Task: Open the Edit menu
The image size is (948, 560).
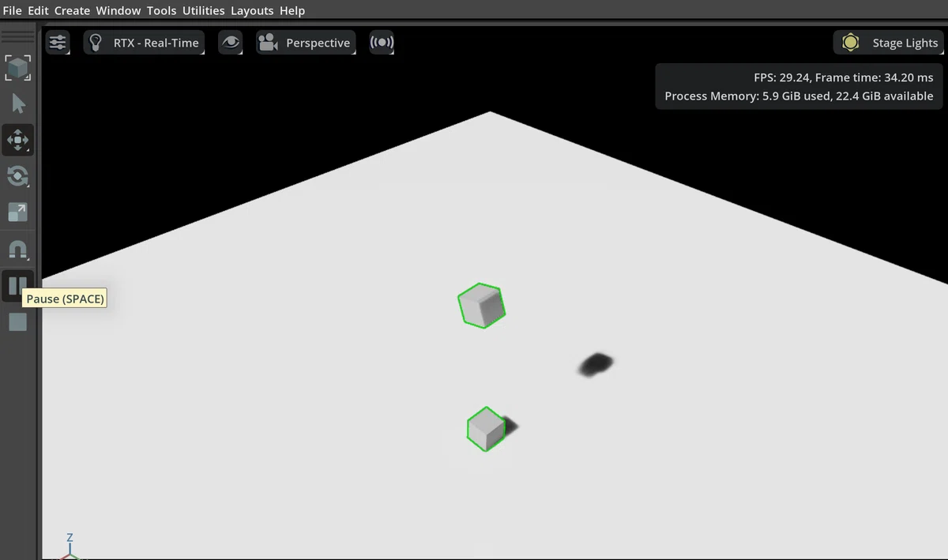Action: [x=38, y=11]
